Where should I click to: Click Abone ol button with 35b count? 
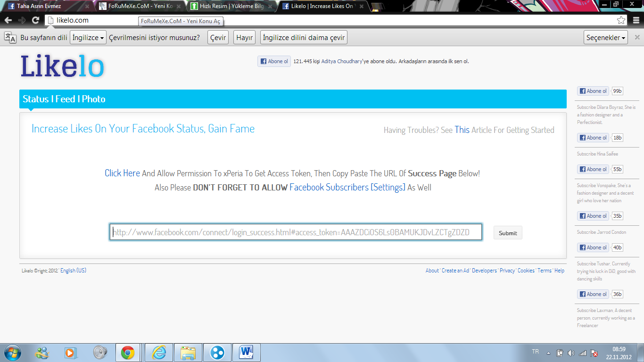[x=593, y=216]
